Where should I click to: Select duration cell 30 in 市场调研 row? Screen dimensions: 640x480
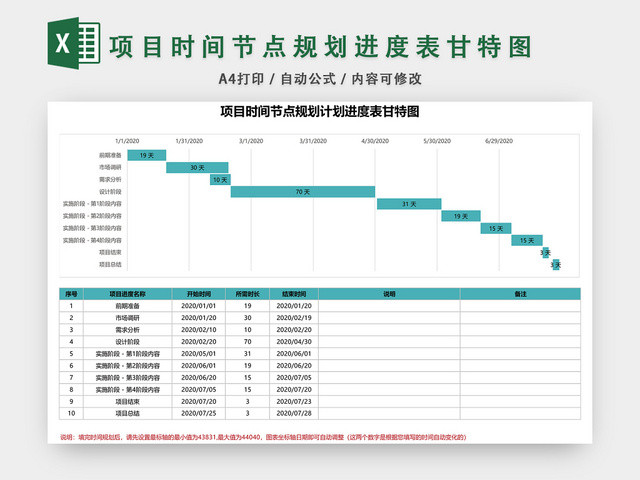point(248,318)
